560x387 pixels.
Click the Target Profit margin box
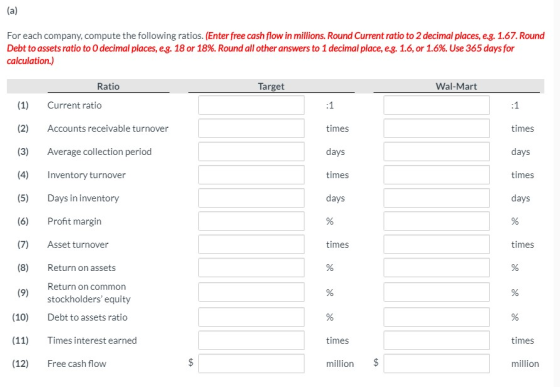[251, 221]
